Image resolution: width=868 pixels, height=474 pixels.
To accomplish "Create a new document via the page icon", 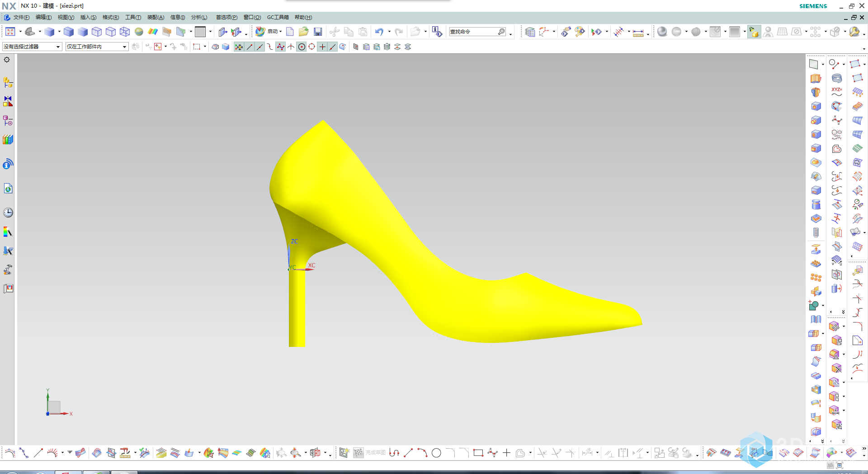I will coord(290,32).
